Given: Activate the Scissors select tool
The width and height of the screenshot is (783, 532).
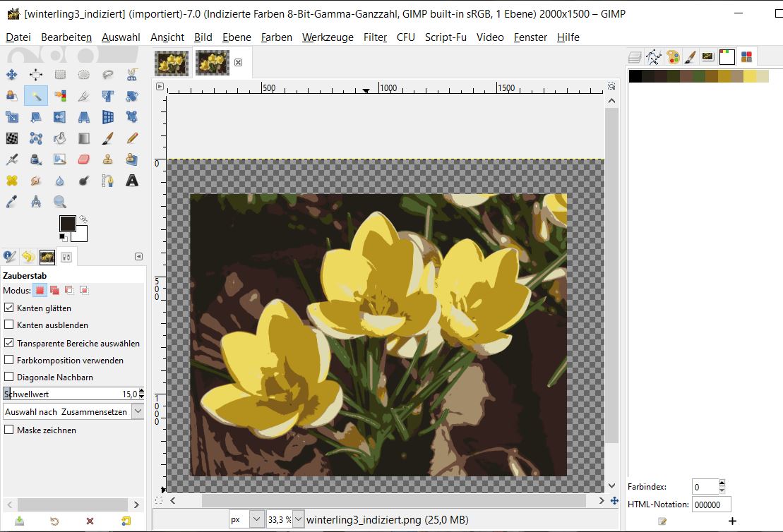Looking at the screenshot, I should 132,75.
